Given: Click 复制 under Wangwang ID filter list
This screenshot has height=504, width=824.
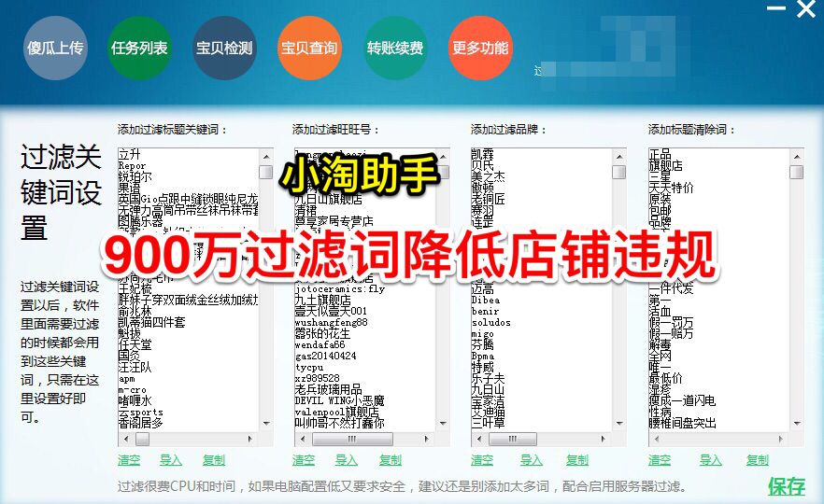Looking at the screenshot, I should tap(391, 460).
